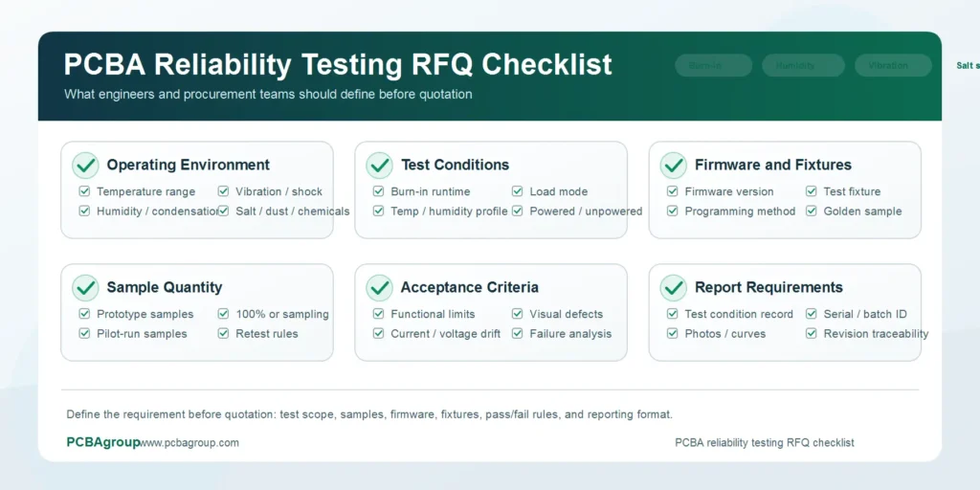Toggle the Test fixture checkbox
Screen dimensions: 980x490
[x=812, y=191]
